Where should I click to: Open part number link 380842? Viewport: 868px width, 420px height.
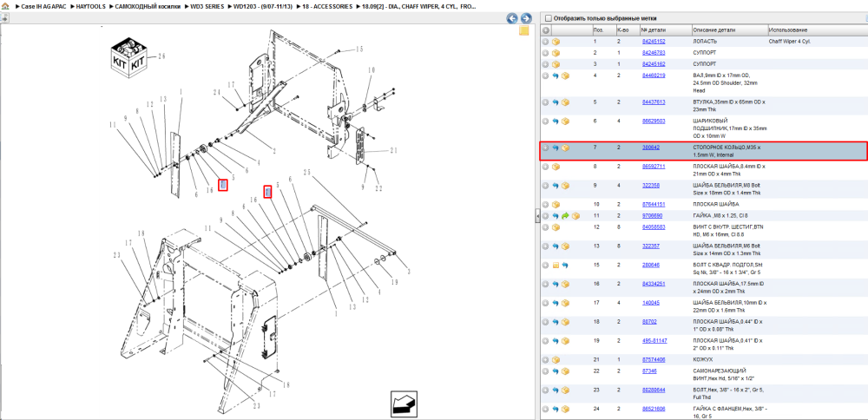coord(651,148)
